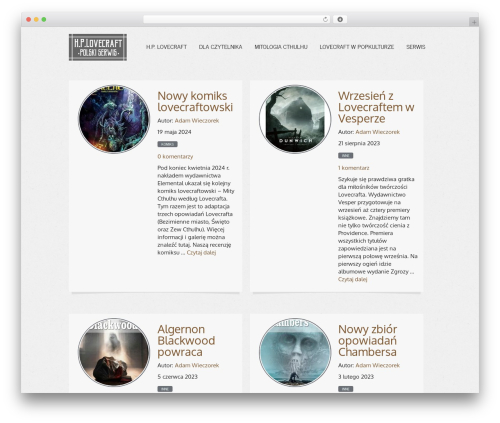Click the date 19 maja 2024
The height and width of the screenshot is (423, 500).
(x=174, y=132)
